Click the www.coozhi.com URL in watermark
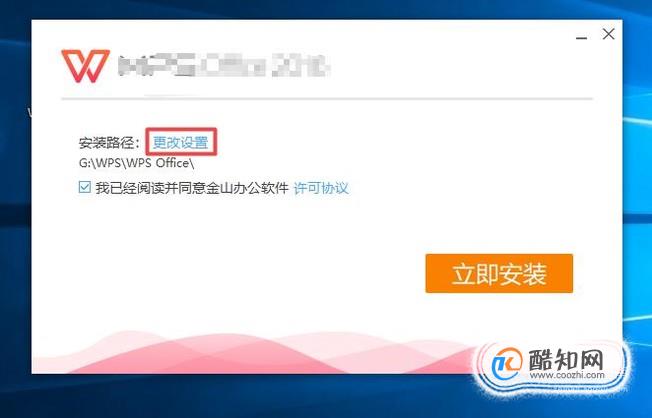The image size is (652, 418). 567,375
